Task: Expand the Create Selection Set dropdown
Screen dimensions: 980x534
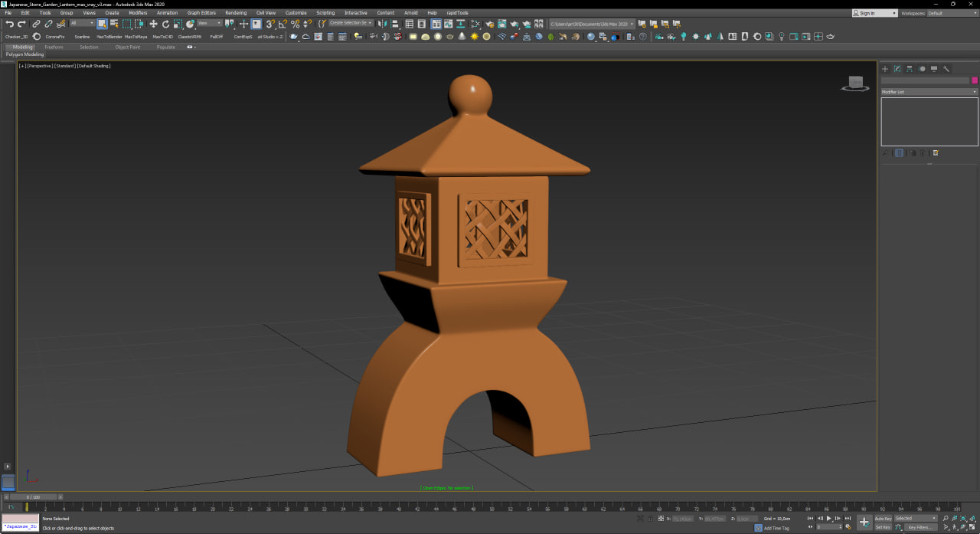Action: tap(351, 23)
